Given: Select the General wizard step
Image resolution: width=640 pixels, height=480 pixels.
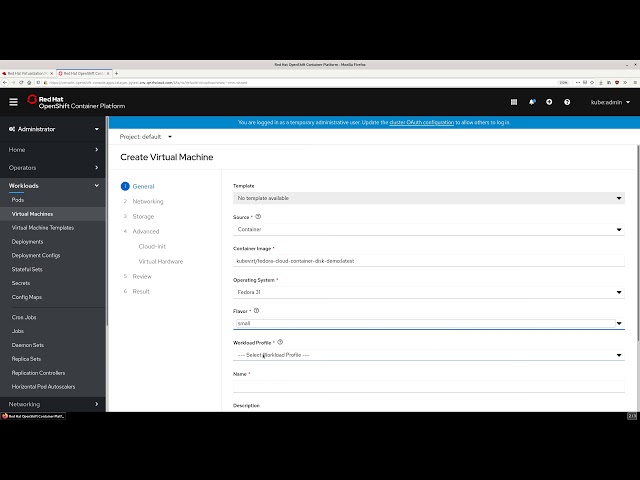Looking at the screenshot, I should pyautogui.click(x=143, y=187).
